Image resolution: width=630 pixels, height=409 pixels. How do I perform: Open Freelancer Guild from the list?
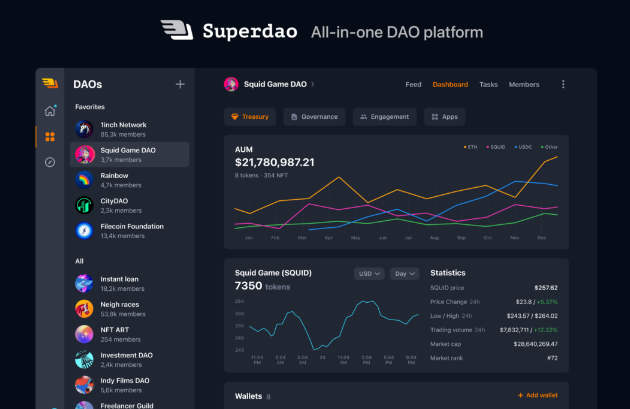pyautogui.click(x=127, y=405)
